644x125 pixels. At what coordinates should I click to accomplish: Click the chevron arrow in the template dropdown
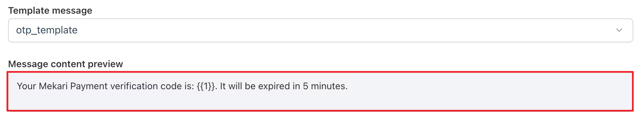[x=619, y=30]
